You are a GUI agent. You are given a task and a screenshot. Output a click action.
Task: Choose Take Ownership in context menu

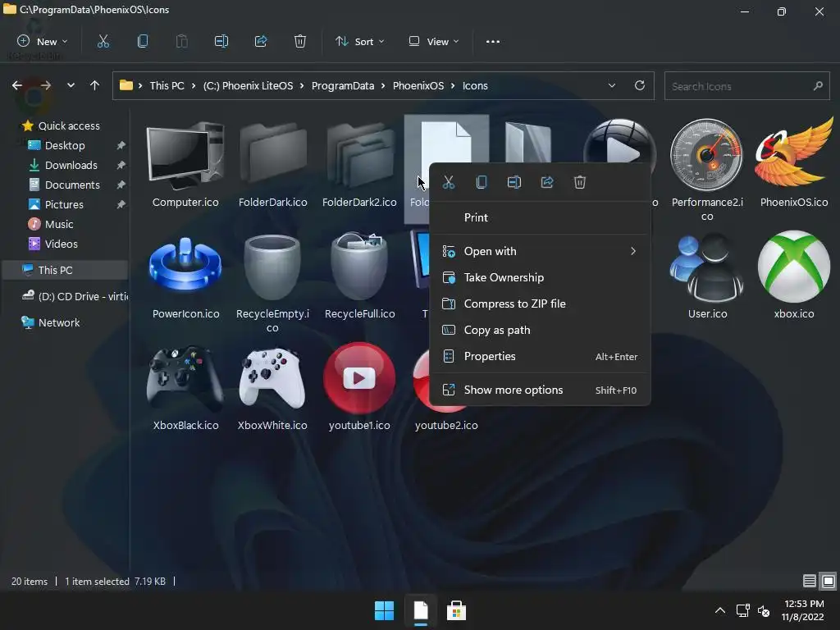(x=540, y=277)
